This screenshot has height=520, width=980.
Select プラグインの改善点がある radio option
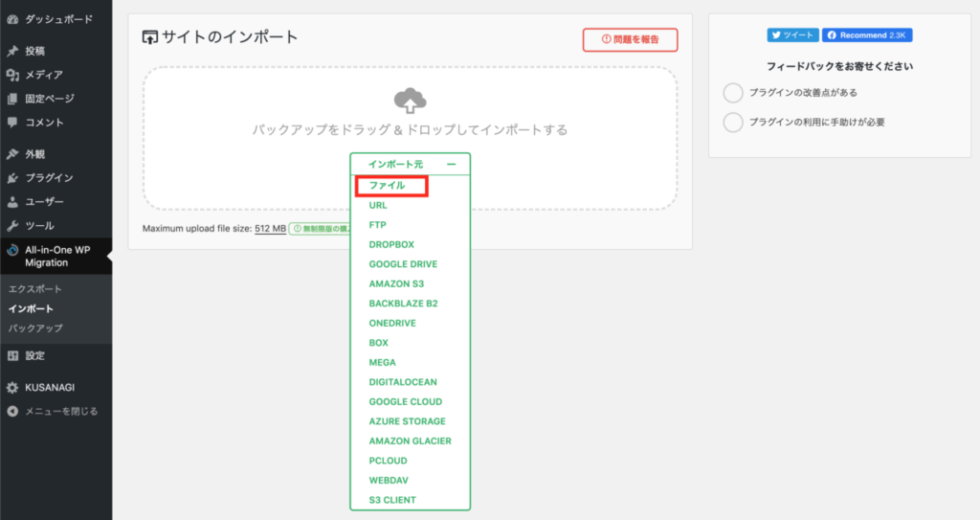pos(733,93)
